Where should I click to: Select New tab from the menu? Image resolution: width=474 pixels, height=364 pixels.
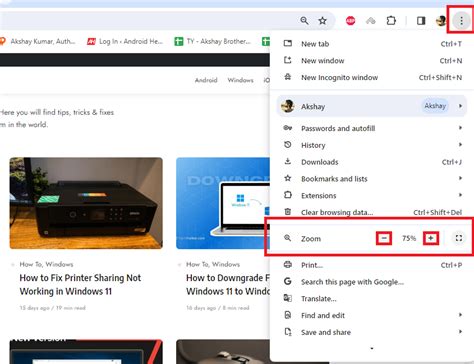tap(372, 44)
